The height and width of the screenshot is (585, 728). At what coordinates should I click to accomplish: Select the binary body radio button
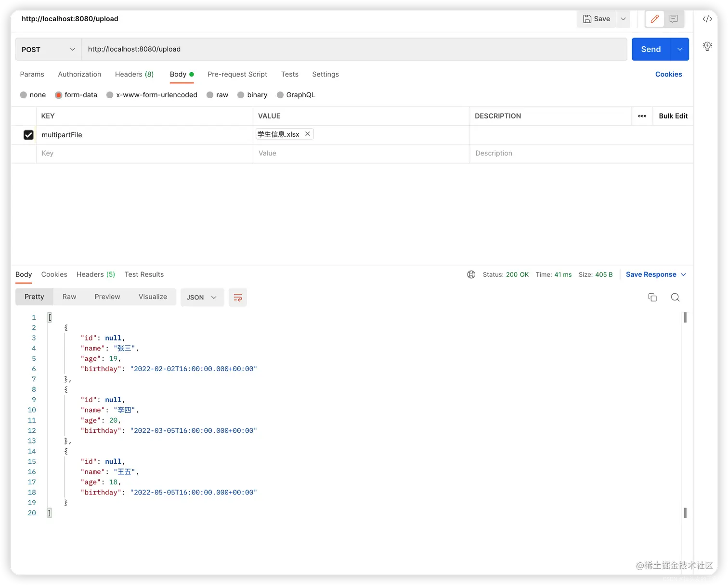pyautogui.click(x=241, y=95)
